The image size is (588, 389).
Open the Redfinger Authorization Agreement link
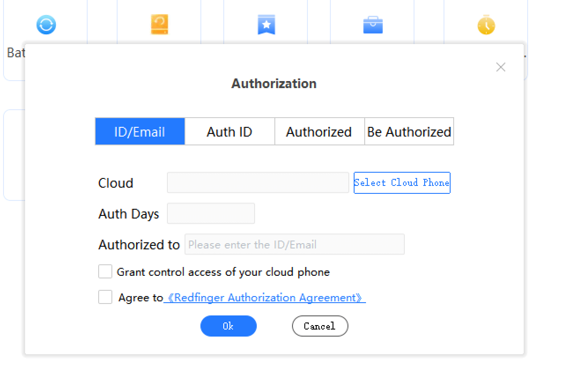pyautogui.click(x=265, y=297)
